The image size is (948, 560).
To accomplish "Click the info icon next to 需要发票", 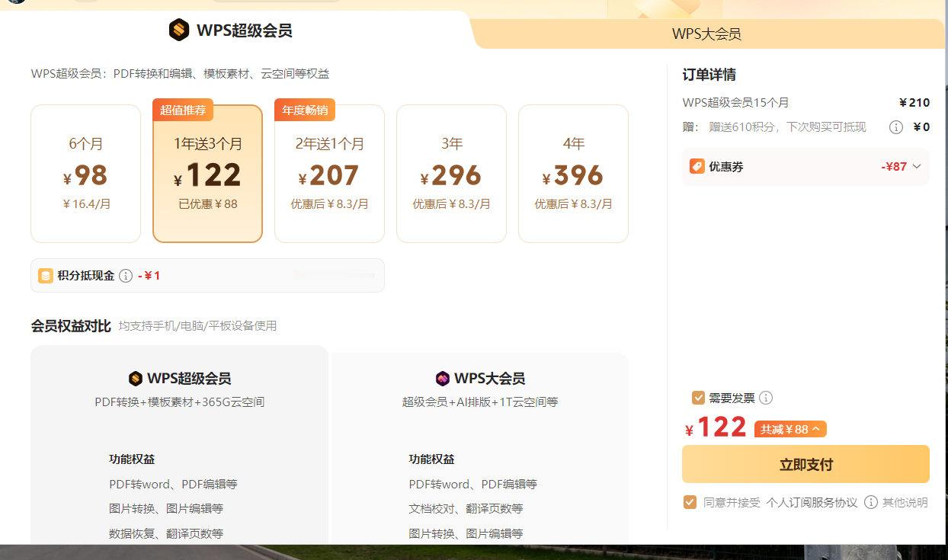I will [766, 398].
